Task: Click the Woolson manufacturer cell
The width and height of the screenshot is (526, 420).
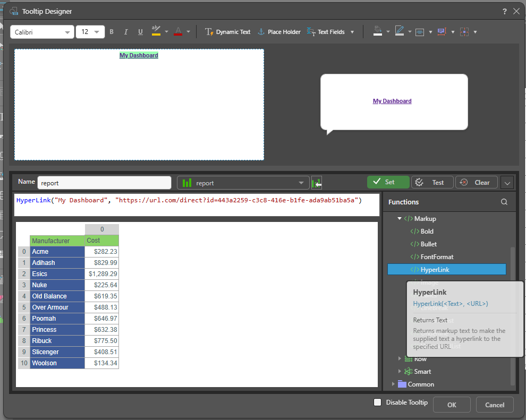Action: [x=57, y=363]
